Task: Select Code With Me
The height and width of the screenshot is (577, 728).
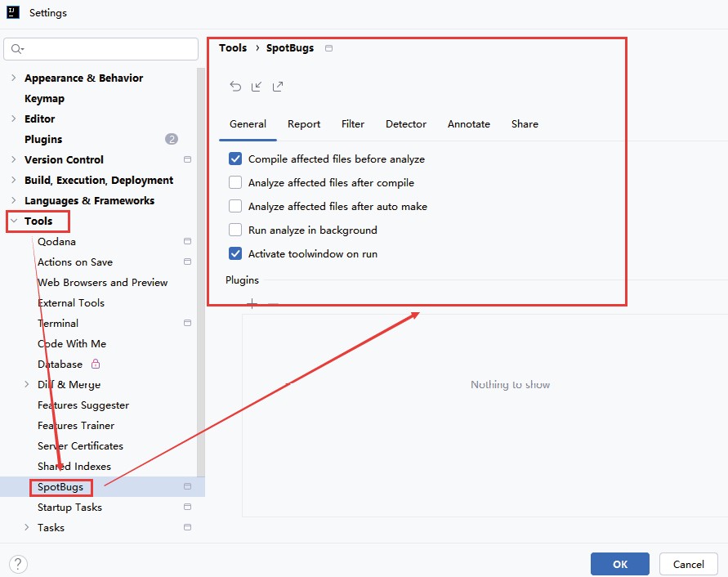Action: coord(72,344)
